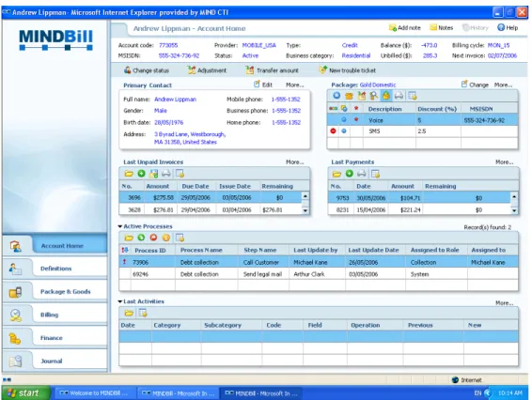Sort Active Processes by priority column icon
The image size is (532, 400).
[x=125, y=250]
